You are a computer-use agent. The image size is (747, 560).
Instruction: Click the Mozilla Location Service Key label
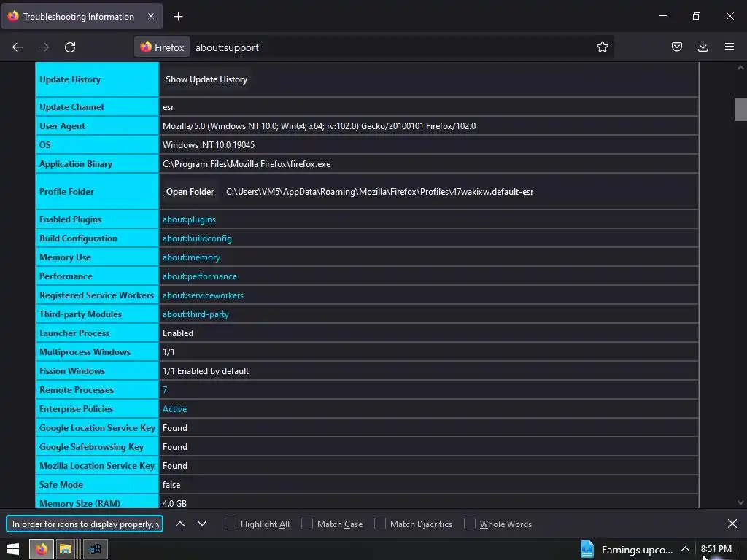click(97, 466)
